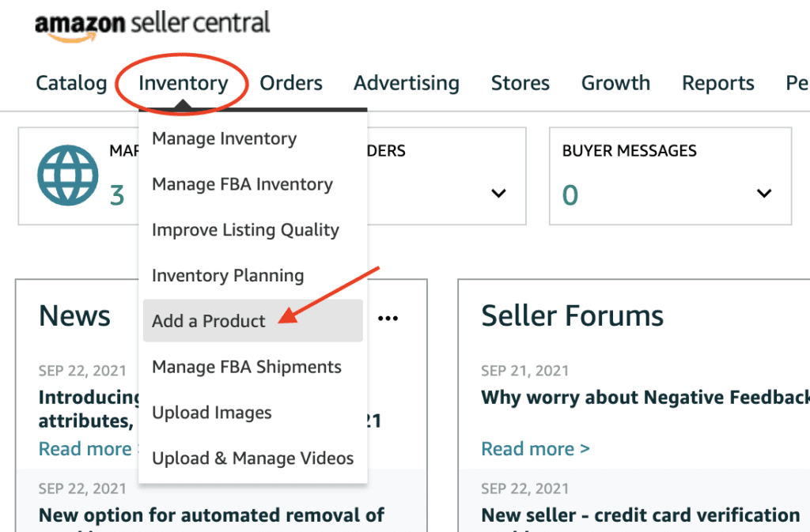This screenshot has width=810, height=532.
Task: Choose Manage Inventory from the dropdown
Action: [x=224, y=138]
